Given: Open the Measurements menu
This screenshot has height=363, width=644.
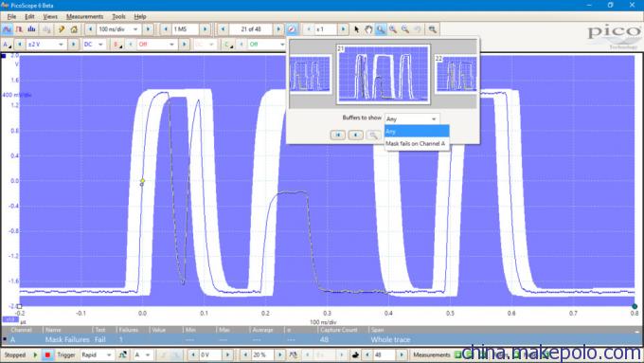Looking at the screenshot, I should (84, 16).
